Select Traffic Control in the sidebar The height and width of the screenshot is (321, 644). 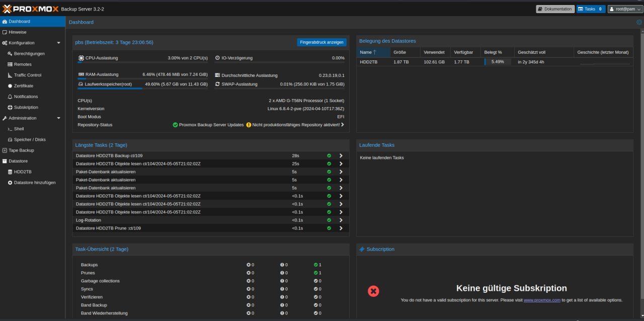pos(33,75)
